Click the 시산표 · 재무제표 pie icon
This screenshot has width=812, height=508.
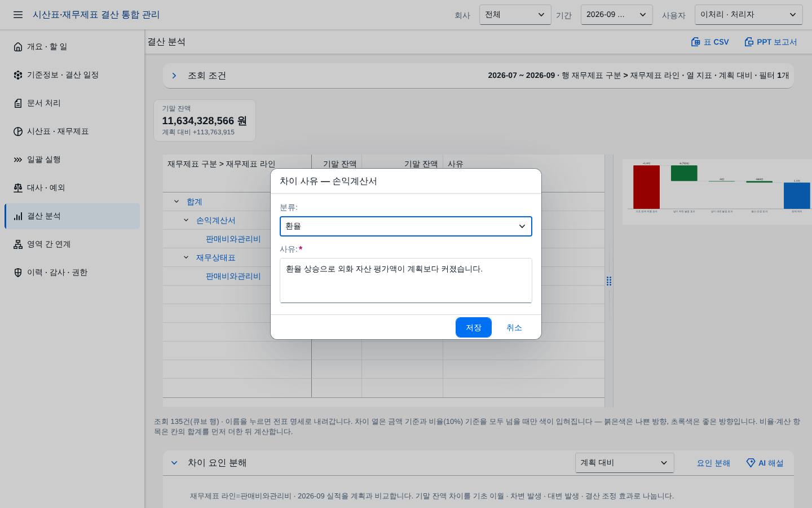click(18, 132)
